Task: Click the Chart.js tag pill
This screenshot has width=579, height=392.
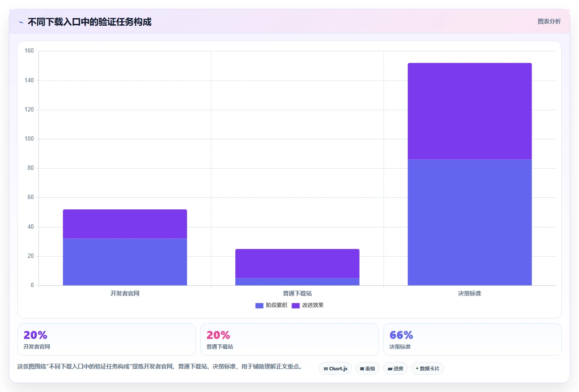Action: (335, 369)
